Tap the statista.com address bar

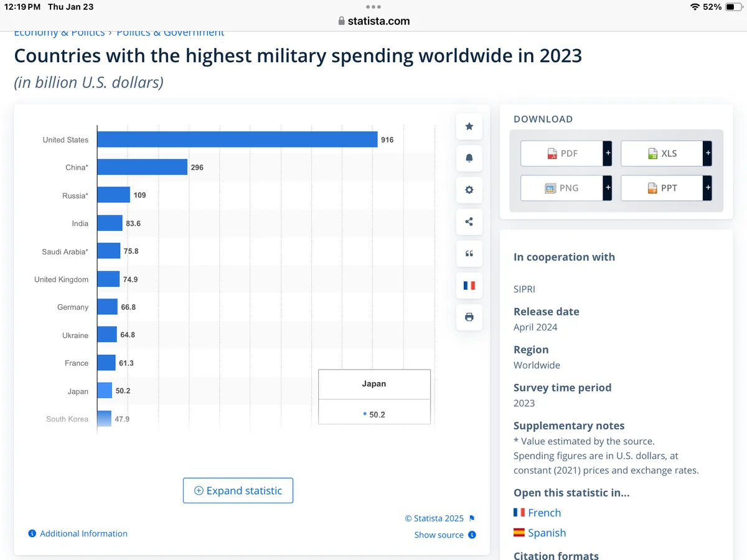[374, 21]
